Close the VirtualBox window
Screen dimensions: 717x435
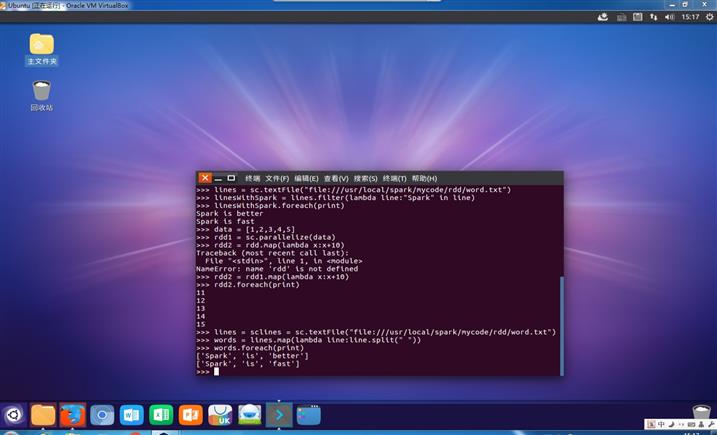point(704,5)
